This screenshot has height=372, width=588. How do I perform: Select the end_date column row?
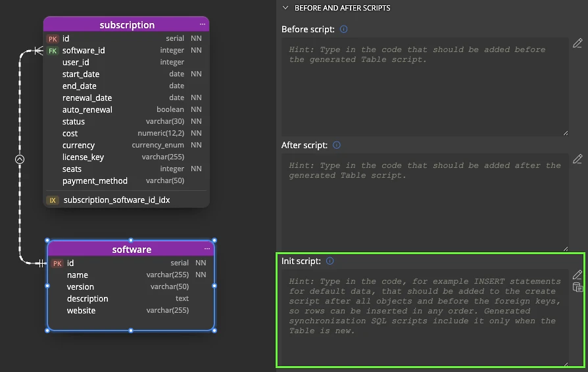pyautogui.click(x=126, y=86)
